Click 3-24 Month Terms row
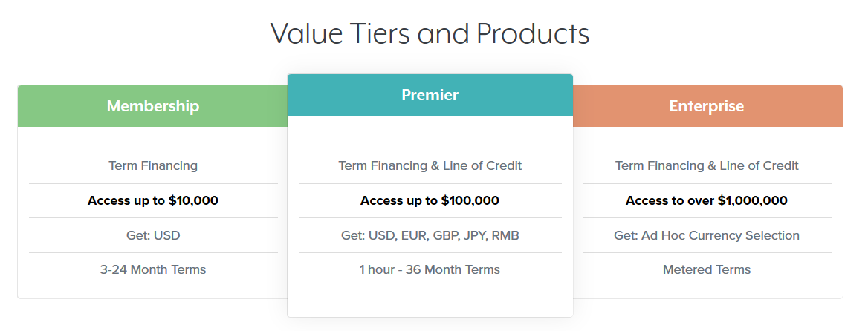The height and width of the screenshot is (331, 868). click(x=153, y=269)
